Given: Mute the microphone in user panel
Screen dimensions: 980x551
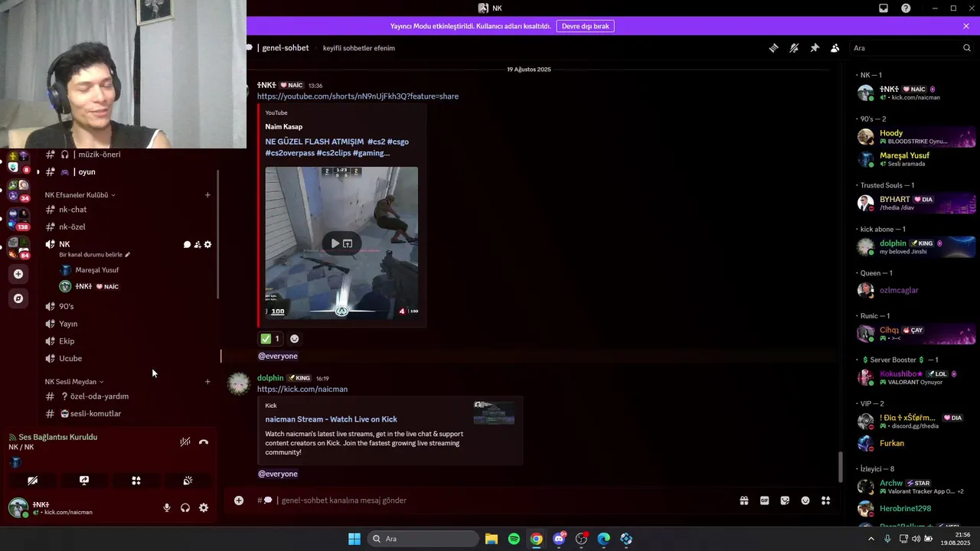Looking at the screenshot, I should 167,508.
